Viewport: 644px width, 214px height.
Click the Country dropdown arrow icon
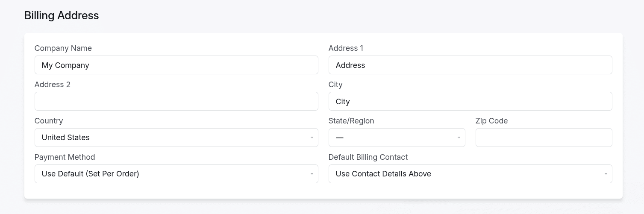pos(312,138)
